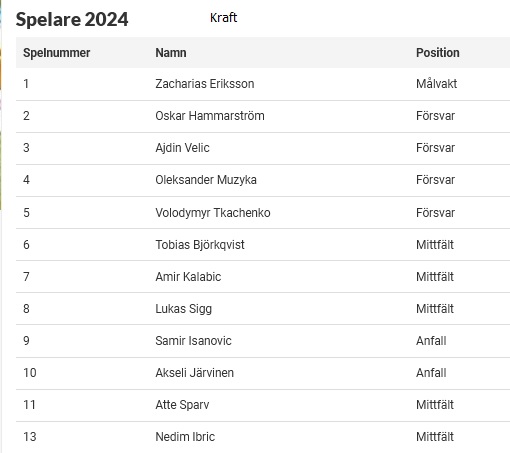This screenshot has height=453, width=510.
Task: Click the Namn column header
Action: point(171,53)
